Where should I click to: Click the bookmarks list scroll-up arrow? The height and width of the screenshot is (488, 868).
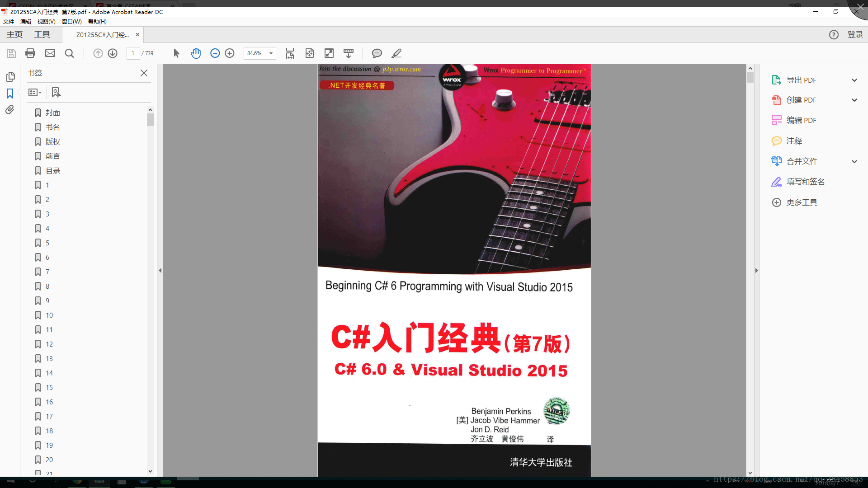[x=151, y=110]
